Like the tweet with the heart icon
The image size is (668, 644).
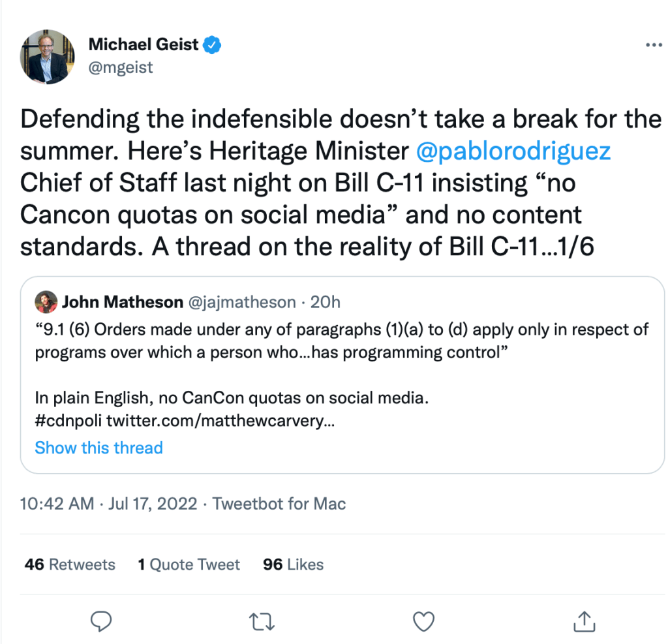pos(425,621)
